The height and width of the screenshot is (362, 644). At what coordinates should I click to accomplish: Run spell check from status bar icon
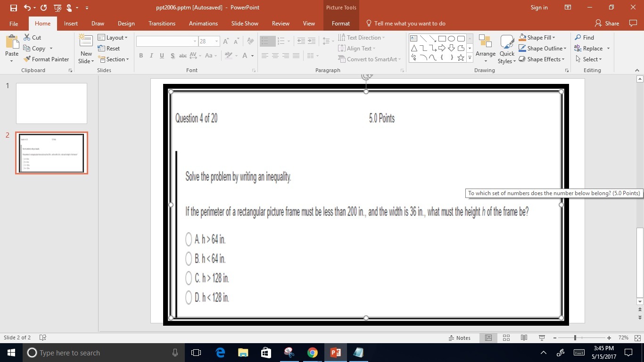[x=43, y=337]
